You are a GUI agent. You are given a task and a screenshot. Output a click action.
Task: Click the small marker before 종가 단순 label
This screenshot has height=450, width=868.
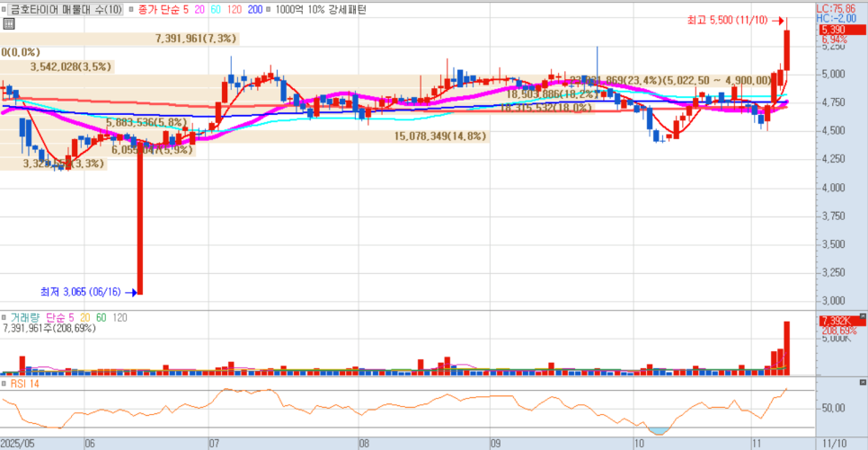130,9
